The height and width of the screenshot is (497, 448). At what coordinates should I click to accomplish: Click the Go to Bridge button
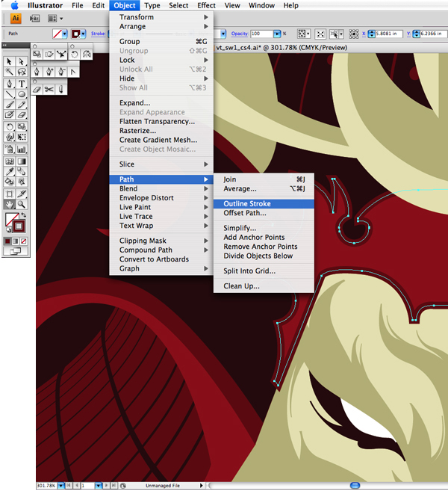[34, 19]
